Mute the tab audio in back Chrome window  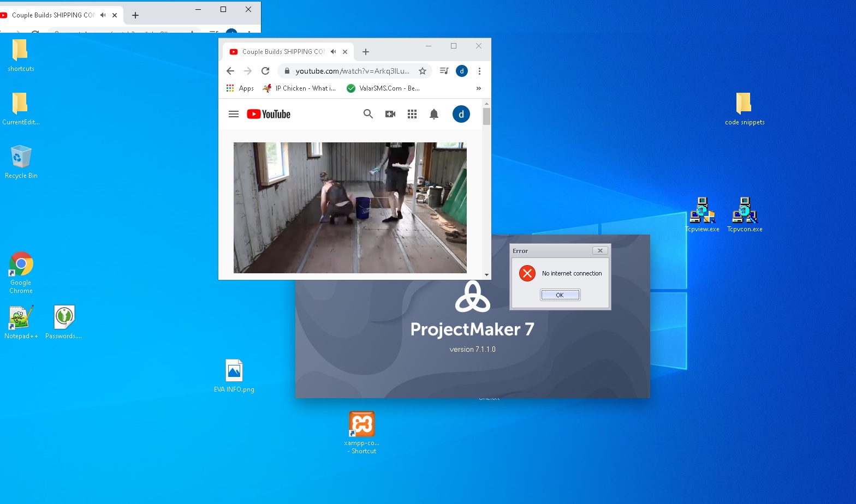(103, 15)
